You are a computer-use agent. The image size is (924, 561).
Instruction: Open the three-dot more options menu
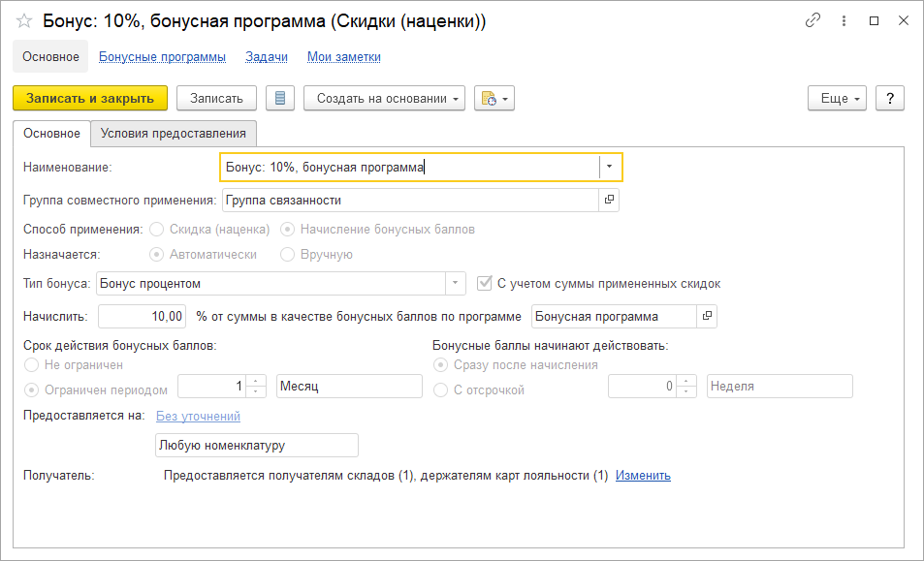[x=843, y=20]
